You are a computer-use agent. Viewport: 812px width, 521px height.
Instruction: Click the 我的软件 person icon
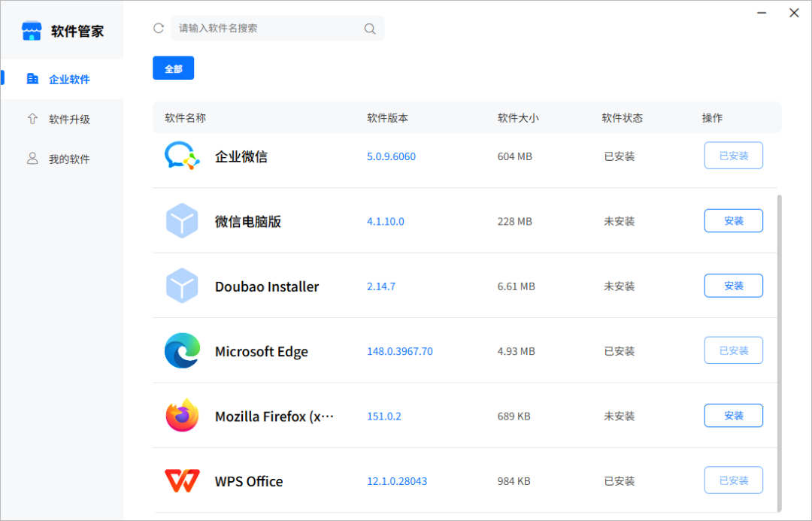point(32,159)
